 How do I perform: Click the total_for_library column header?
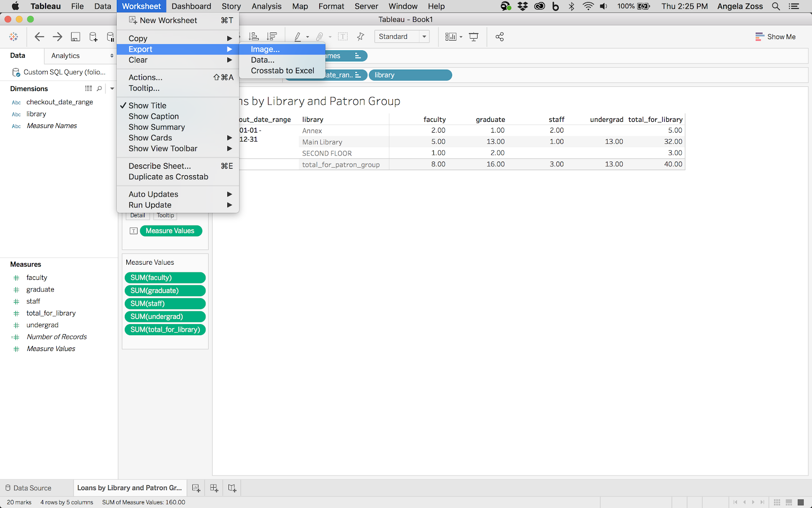pos(655,119)
